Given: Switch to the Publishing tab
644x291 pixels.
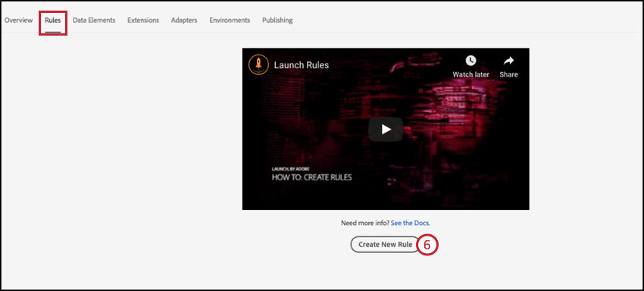Looking at the screenshot, I should coord(277,20).
